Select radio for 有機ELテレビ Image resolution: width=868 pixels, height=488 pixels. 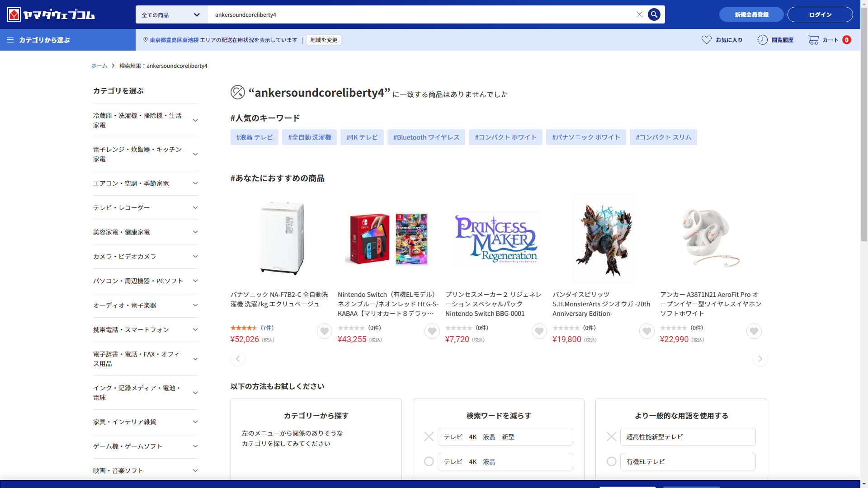click(x=611, y=461)
